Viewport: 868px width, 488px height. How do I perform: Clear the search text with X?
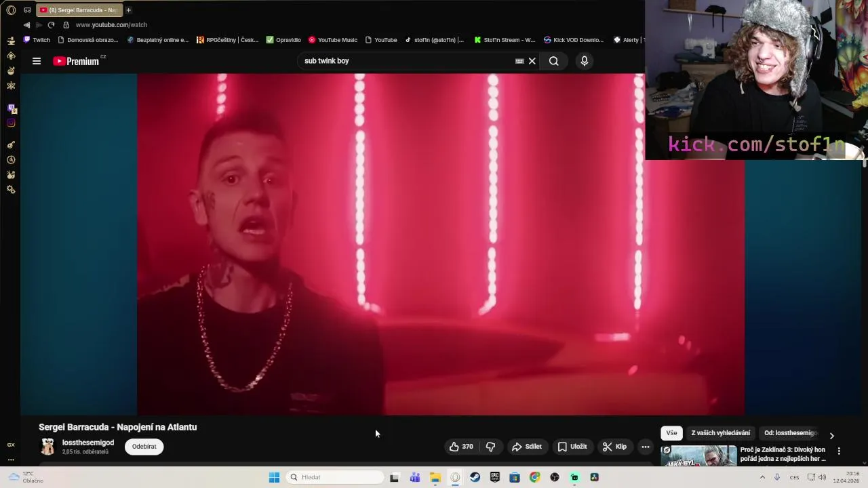[x=532, y=61]
